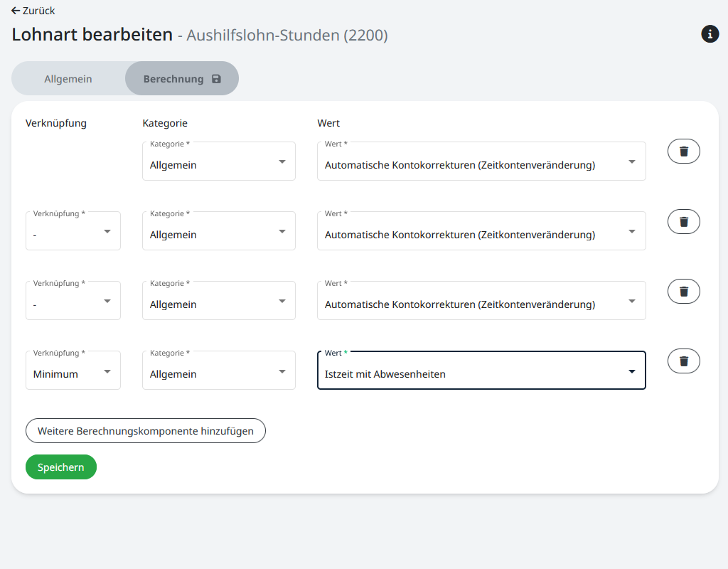Click the back arrow icon next to Zurück
This screenshot has width=728, height=569.
pos(16,11)
